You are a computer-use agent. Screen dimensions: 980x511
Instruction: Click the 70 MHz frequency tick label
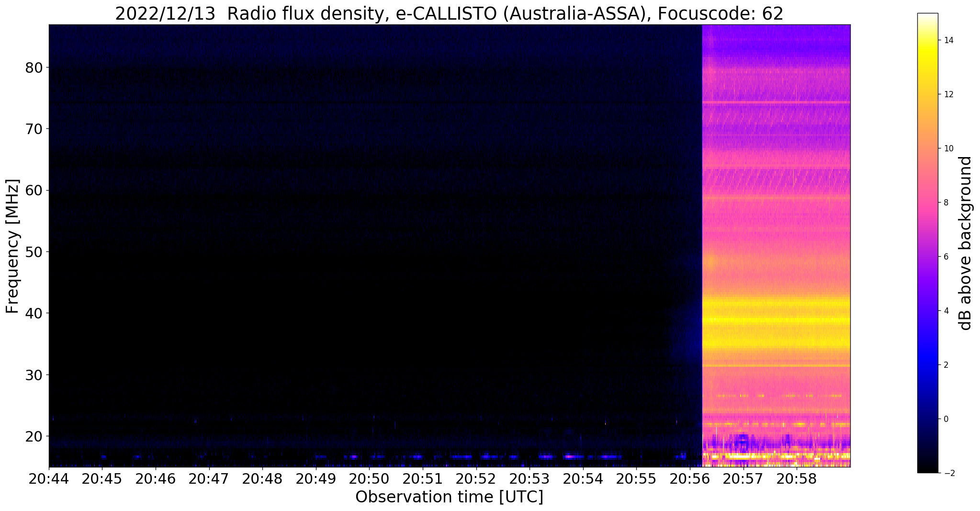tap(34, 129)
